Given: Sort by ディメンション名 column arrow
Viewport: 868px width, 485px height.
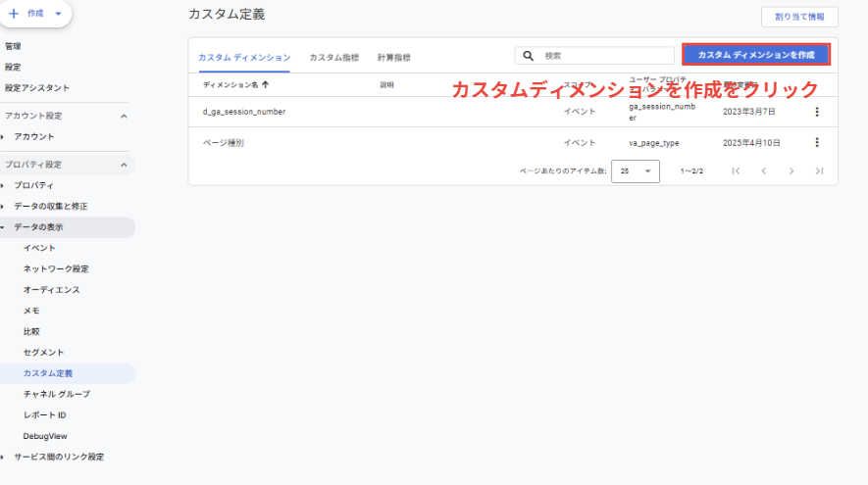Looking at the screenshot, I should pyautogui.click(x=265, y=84).
